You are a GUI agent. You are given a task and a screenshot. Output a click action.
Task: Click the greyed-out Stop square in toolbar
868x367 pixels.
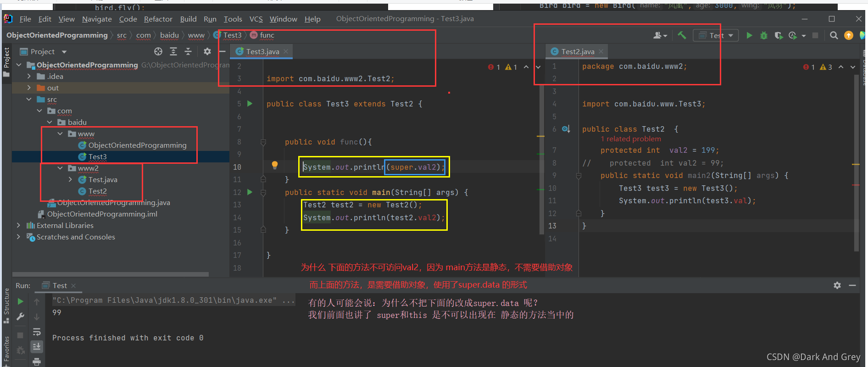[x=815, y=35]
